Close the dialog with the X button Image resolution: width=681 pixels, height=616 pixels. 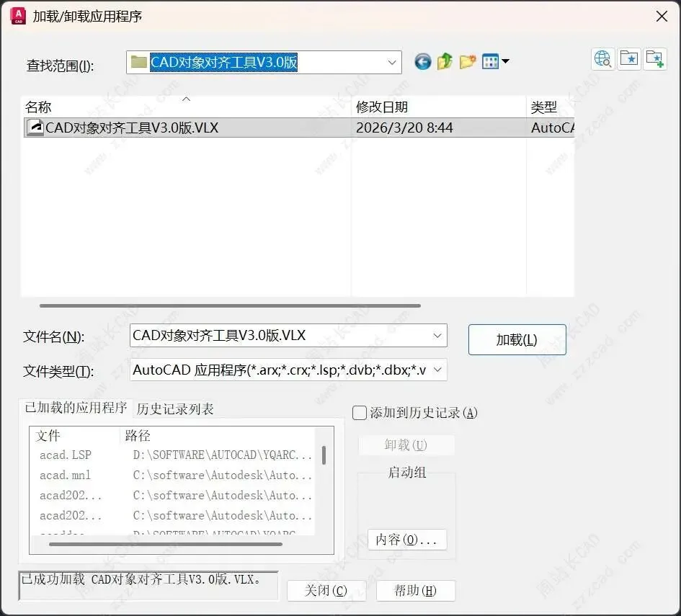coord(662,17)
